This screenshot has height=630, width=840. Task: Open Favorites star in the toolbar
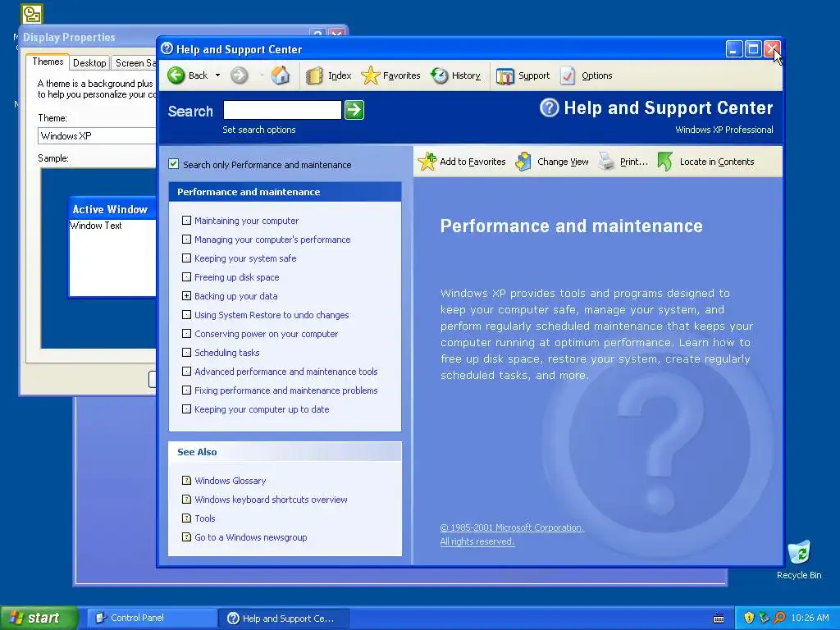click(370, 75)
